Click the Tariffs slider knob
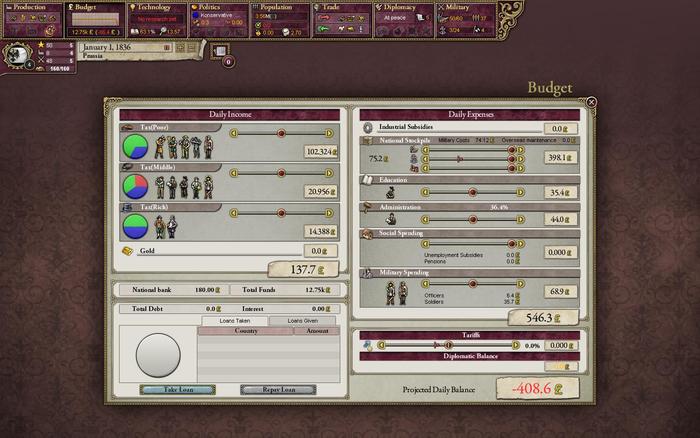Screen dimensions: 700x438 [449, 345]
